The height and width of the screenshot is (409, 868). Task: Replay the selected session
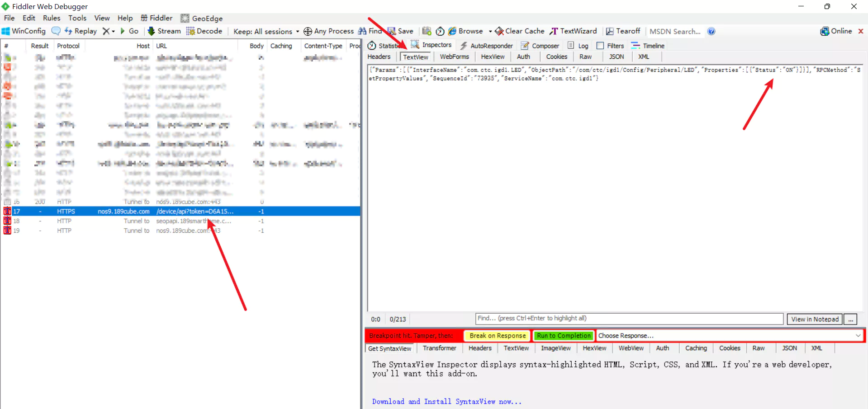pos(81,31)
